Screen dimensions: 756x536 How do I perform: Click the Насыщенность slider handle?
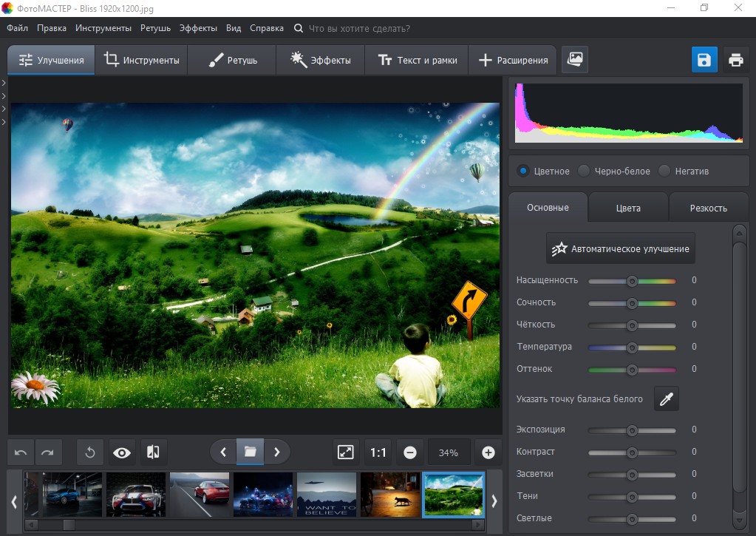(x=632, y=281)
